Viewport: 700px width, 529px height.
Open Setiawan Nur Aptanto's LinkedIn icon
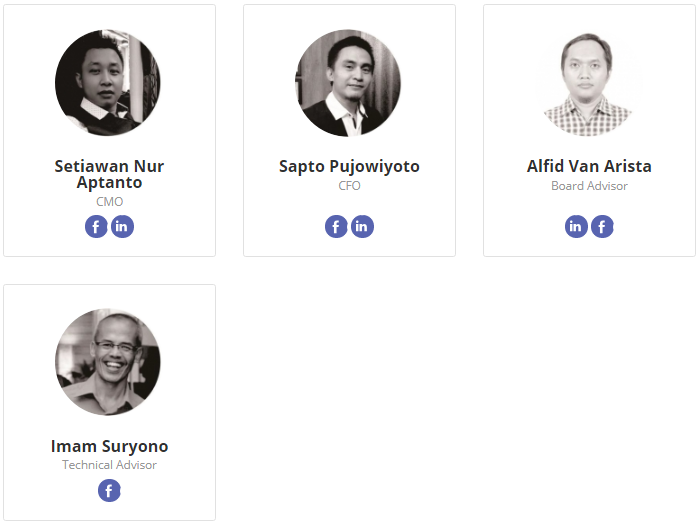click(122, 226)
